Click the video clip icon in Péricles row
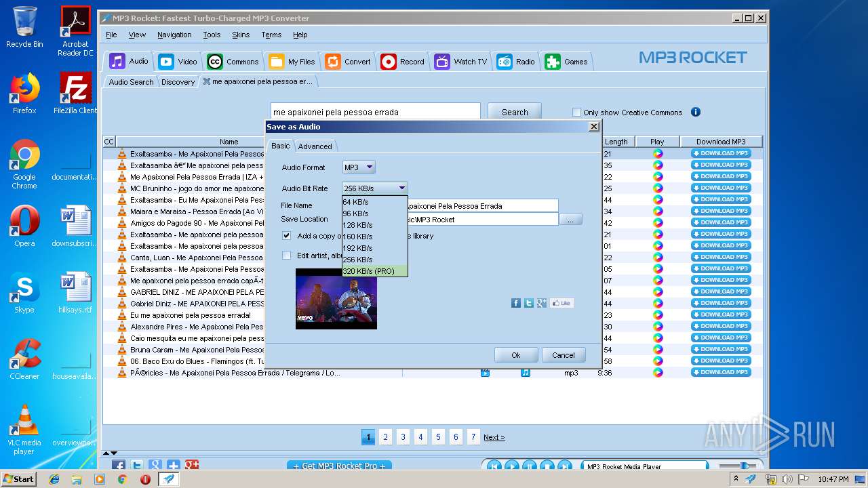 [485, 373]
